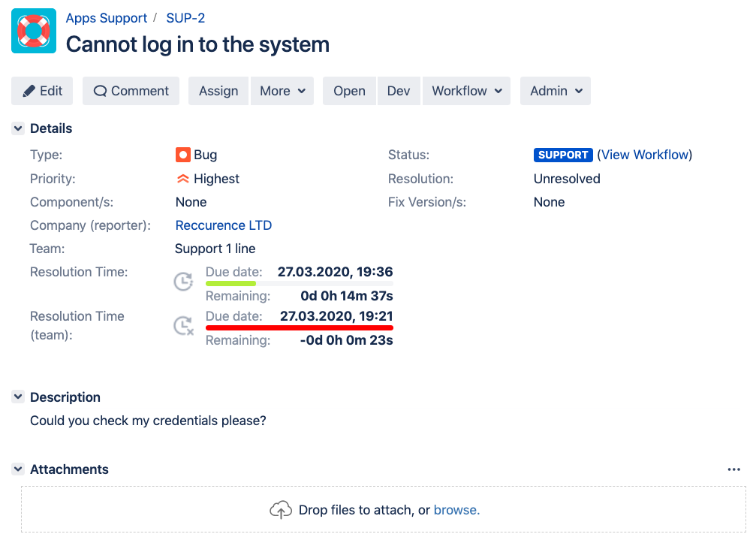This screenshot has width=756, height=537.
Task: Open the Reccurence LTD company link
Action: (224, 225)
